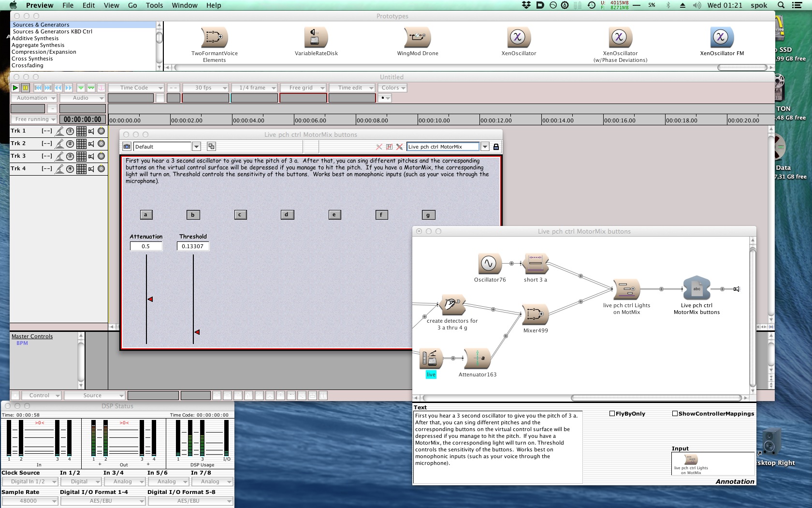
Task: Enable the FlyByOnly checkbox
Action: click(612, 414)
